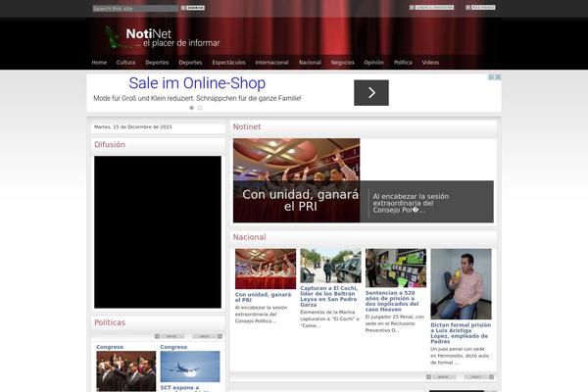Click summary 'Un juez penal con sede en Hermosillo'
Screen dimensions: 588x392
(x=460, y=356)
